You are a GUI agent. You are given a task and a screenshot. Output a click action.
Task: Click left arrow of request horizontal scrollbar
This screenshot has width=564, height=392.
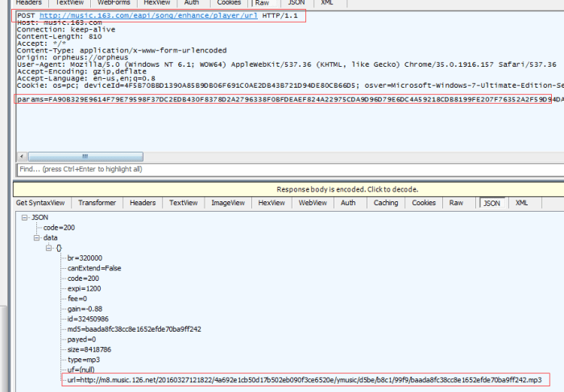21,156
